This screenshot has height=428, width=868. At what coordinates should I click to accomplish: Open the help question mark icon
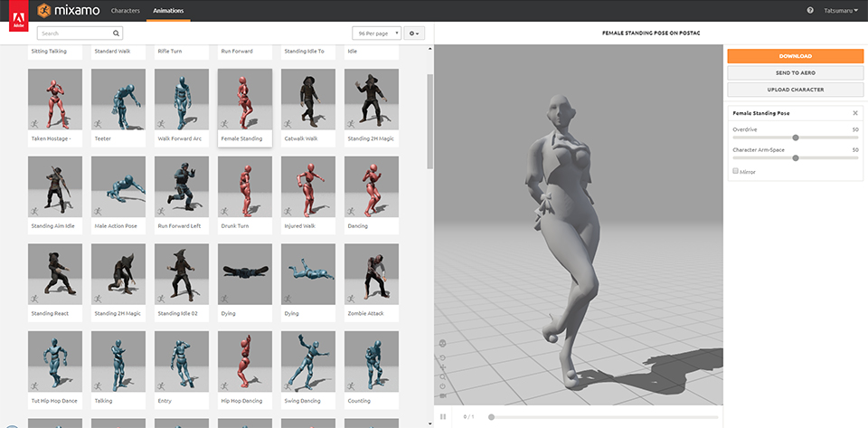click(810, 11)
